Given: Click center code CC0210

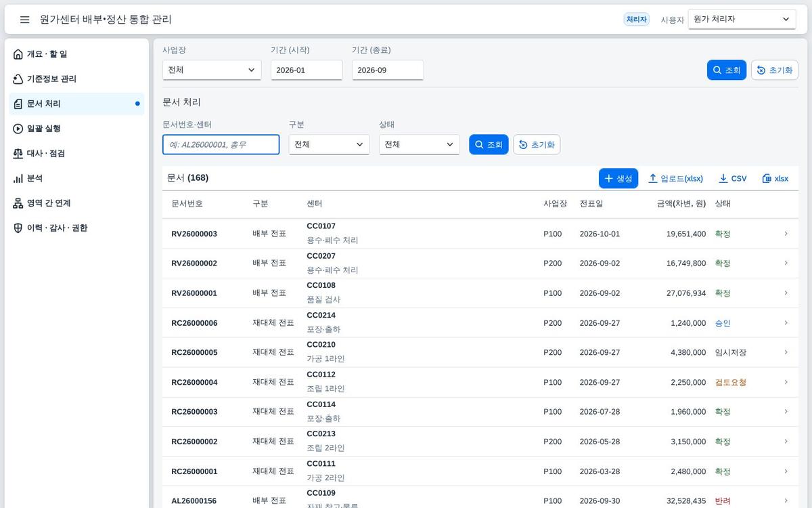Looking at the screenshot, I should 321,345.
